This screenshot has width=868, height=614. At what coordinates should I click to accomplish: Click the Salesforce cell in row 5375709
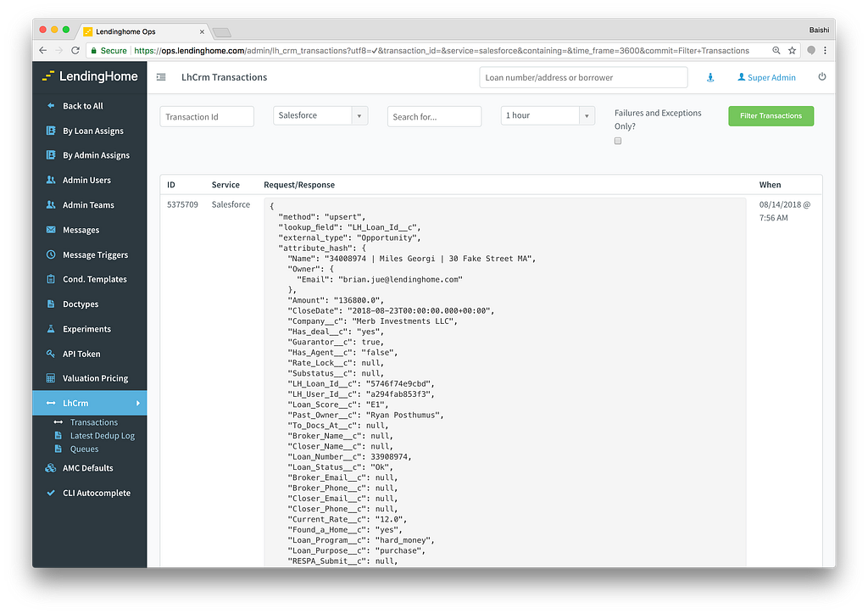tap(231, 204)
